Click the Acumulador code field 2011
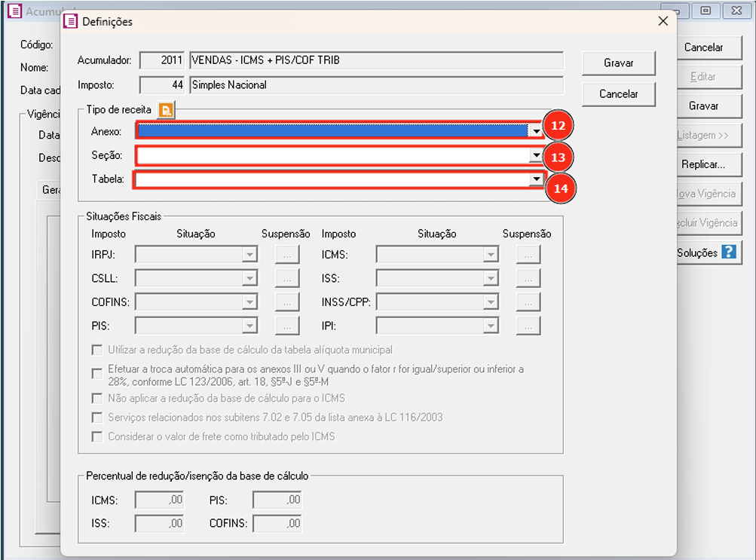This screenshot has width=756, height=560. pyautogui.click(x=162, y=60)
